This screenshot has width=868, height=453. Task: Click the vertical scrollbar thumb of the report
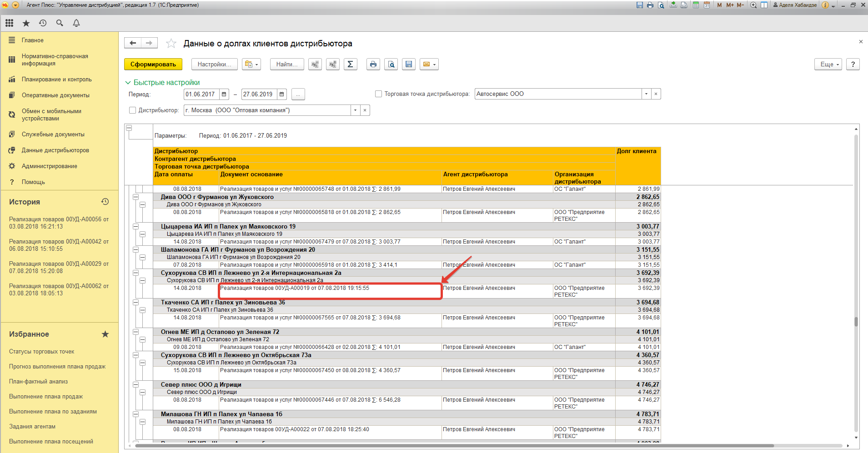click(x=856, y=321)
